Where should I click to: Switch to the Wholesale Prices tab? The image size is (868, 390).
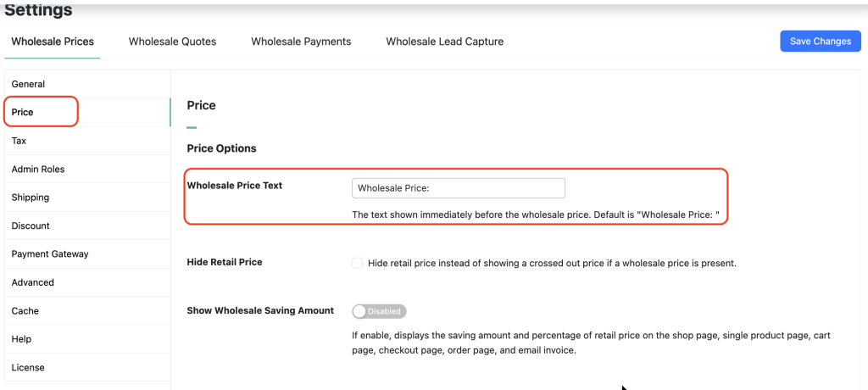tap(53, 42)
